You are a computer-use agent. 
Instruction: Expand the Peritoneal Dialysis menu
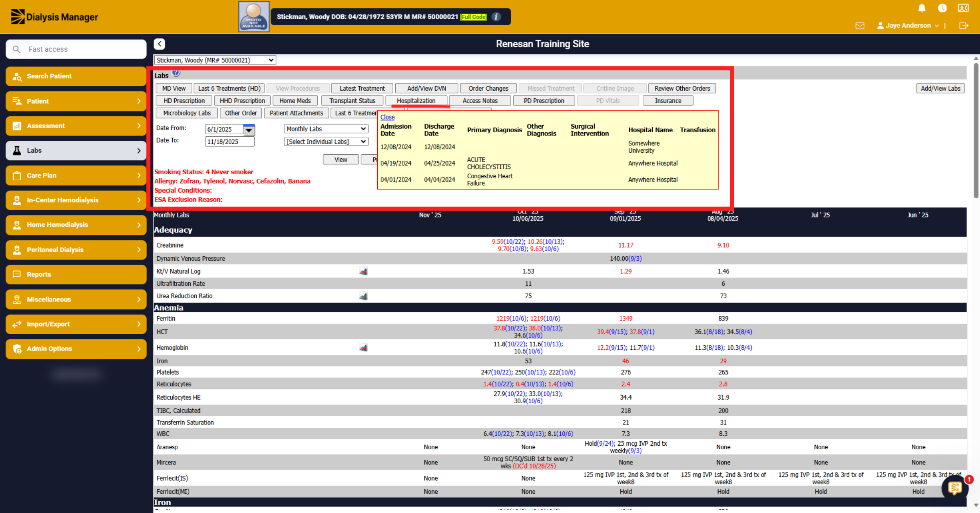coord(76,250)
